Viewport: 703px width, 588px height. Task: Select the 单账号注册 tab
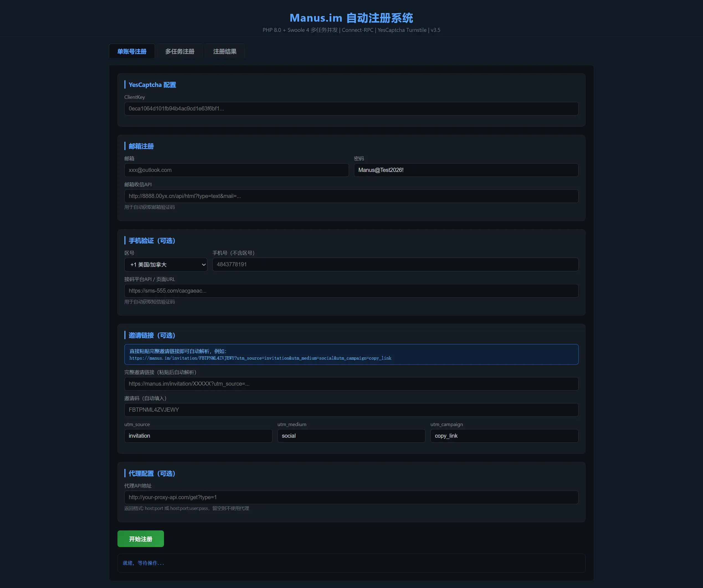[x=132, y=51]
